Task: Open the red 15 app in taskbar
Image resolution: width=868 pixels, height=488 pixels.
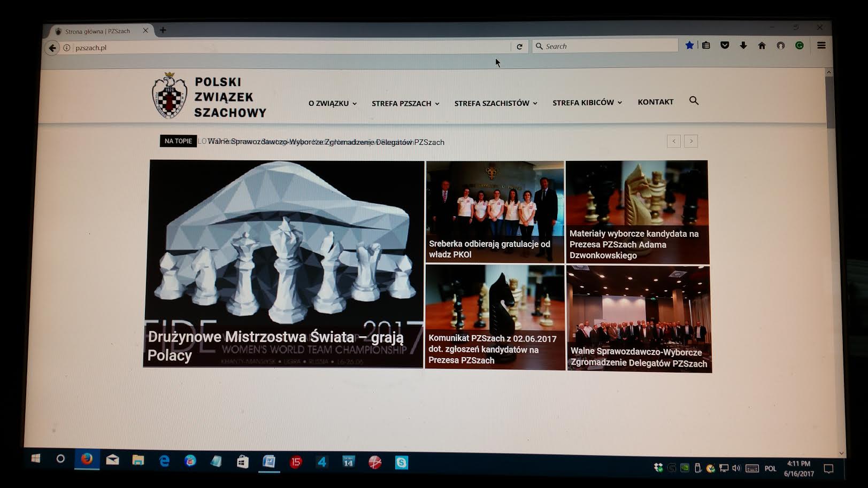Action: coord(296,462)
